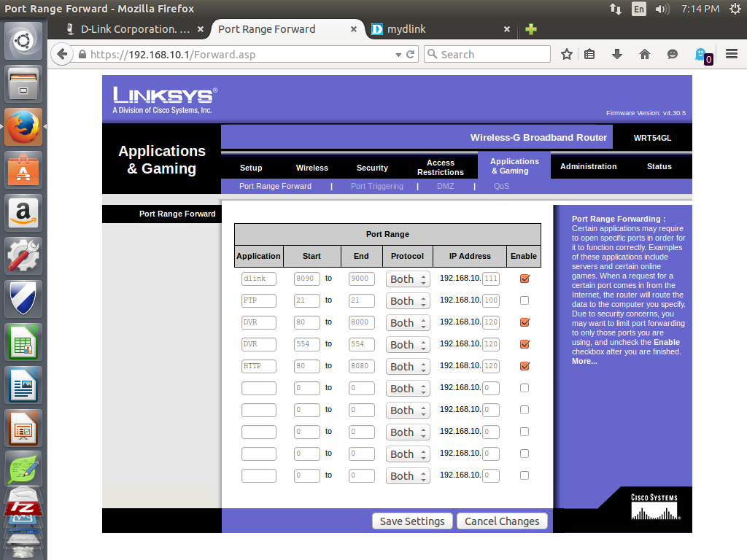The height and width of the screenshot is (560, 747).
Task: Open a new tab with the plus icon
Action: (x=531, y=29)
